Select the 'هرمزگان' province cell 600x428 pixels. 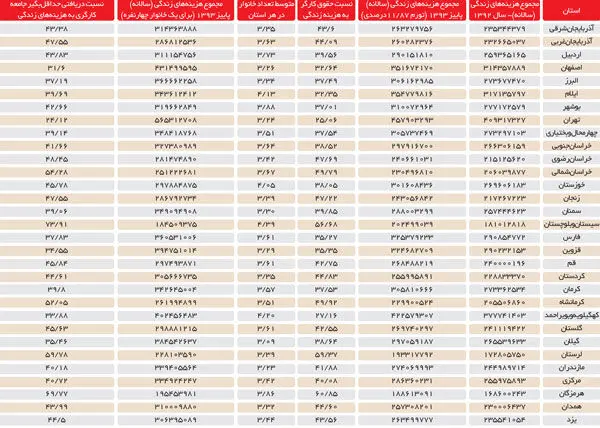571,394
